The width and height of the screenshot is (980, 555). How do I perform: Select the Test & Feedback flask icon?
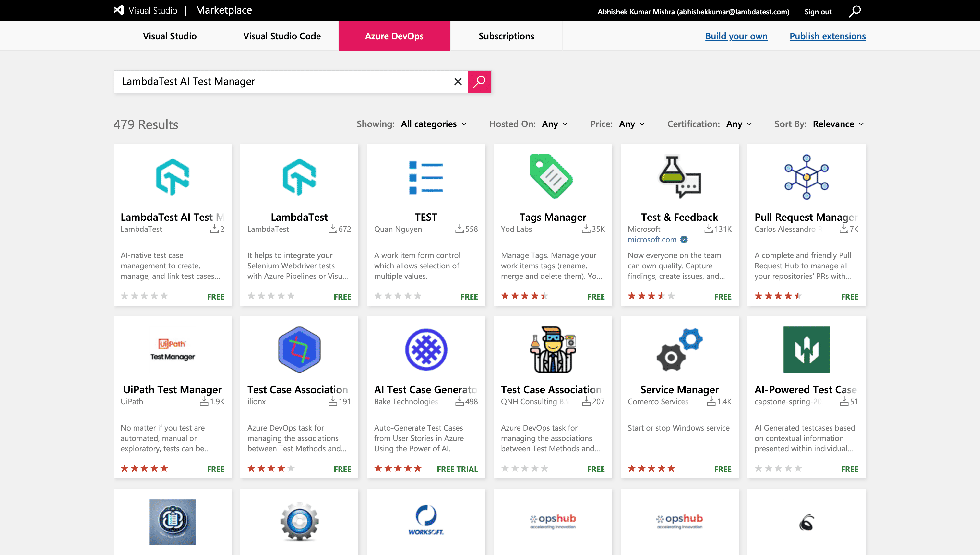coord(679,176)
